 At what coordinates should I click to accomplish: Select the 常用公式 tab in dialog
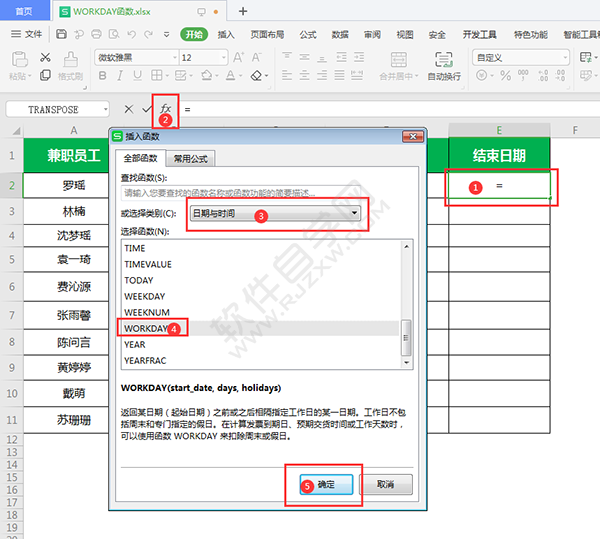point(191,159)
